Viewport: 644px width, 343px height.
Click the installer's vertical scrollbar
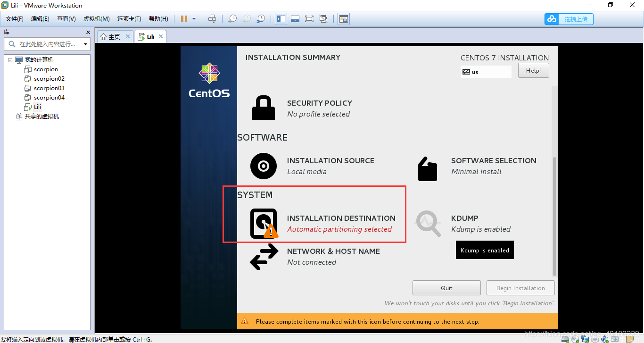554,216
